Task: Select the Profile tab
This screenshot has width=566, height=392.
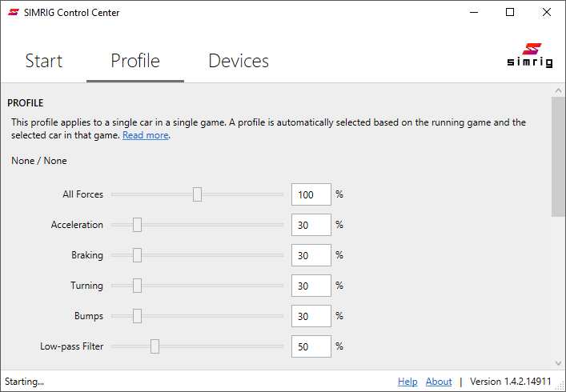Action: (x=135, y=61)
